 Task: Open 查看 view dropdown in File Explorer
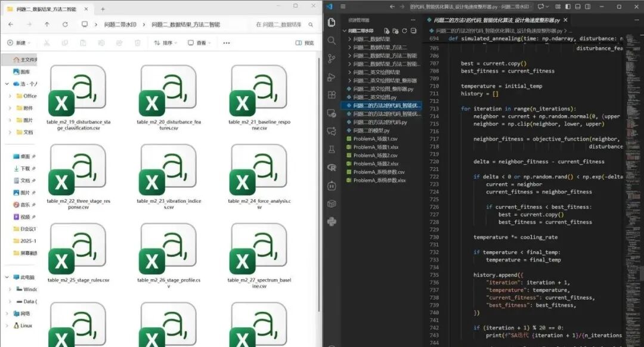[x=199, y=43]
